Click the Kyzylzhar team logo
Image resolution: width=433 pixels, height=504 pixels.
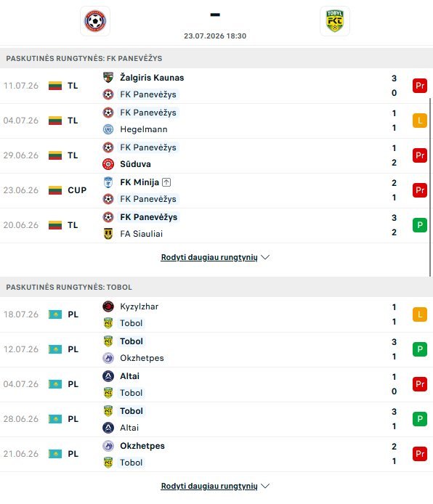point(108,306)
